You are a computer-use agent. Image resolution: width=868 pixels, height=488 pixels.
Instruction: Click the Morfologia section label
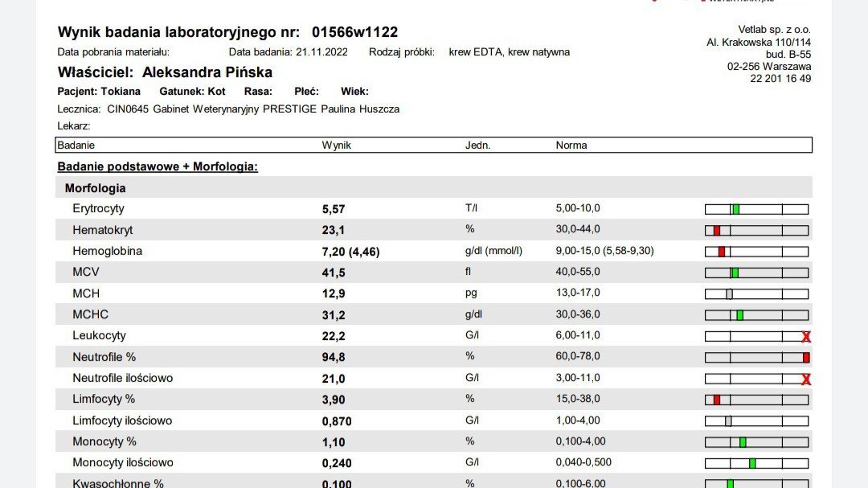95,188
